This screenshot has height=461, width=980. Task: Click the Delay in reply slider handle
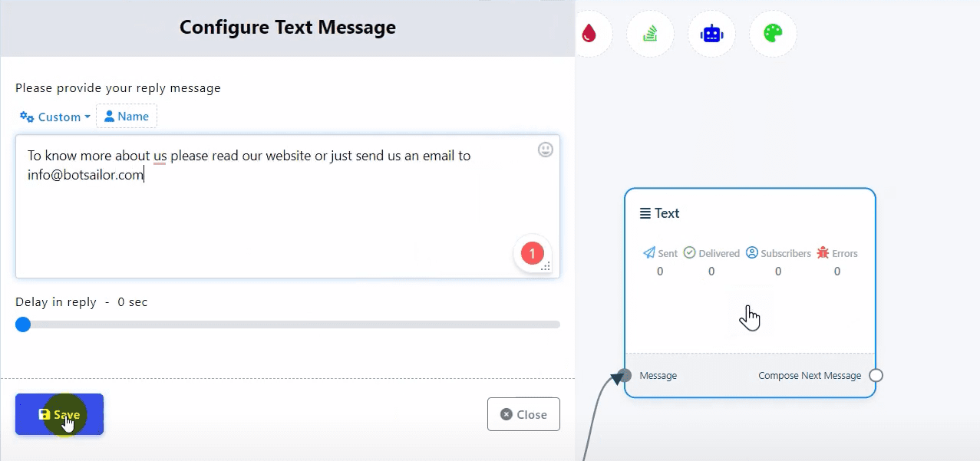coord(23,324)
